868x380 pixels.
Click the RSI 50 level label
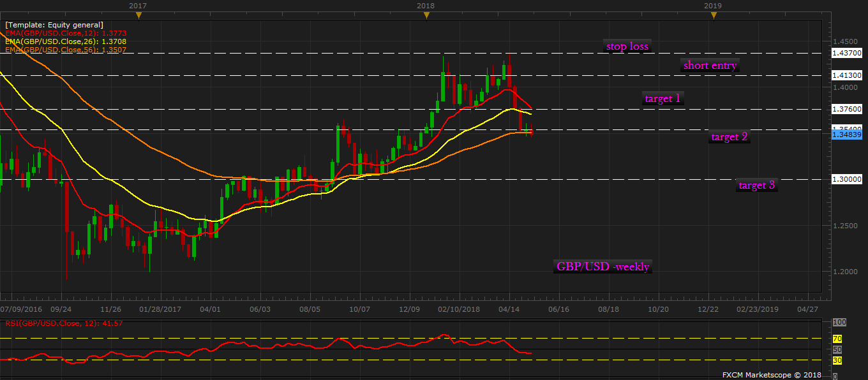point(837,349)
